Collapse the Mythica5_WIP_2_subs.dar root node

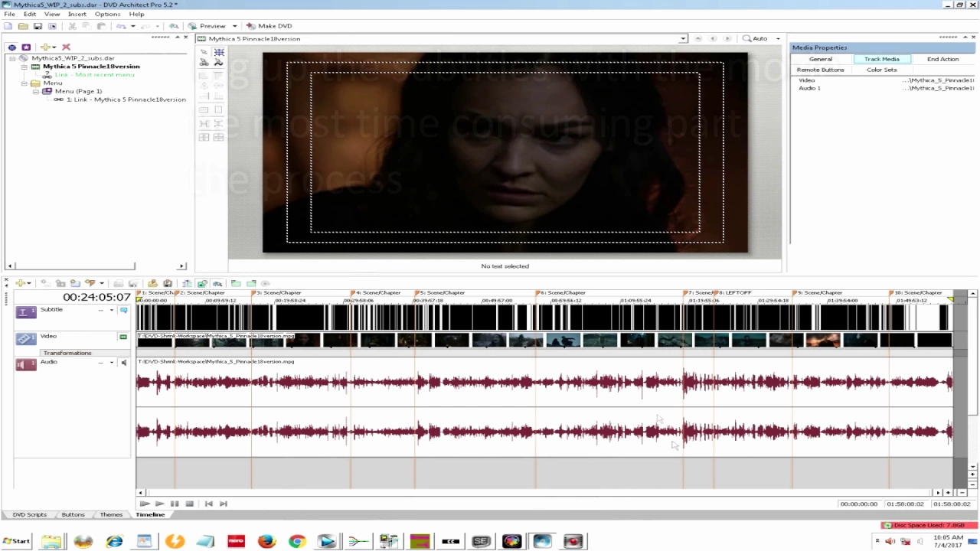[x=12, y=58]
